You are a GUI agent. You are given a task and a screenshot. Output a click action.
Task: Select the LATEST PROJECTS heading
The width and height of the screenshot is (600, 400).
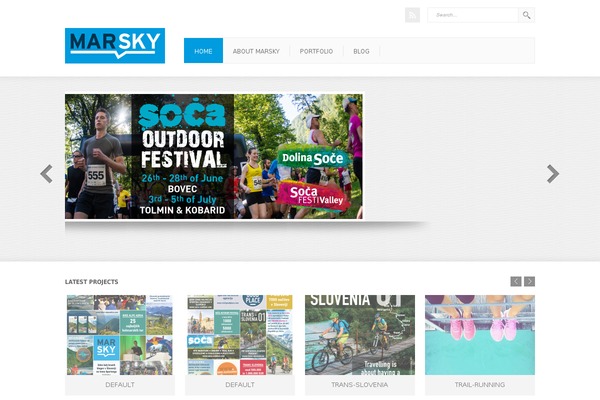(x=91, y=282)
